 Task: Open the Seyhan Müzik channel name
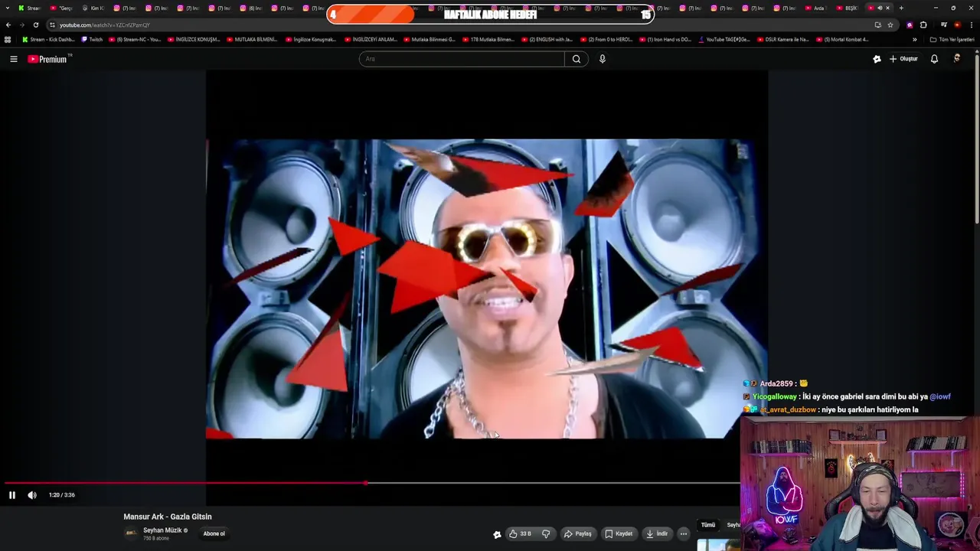tap(162, 530)
